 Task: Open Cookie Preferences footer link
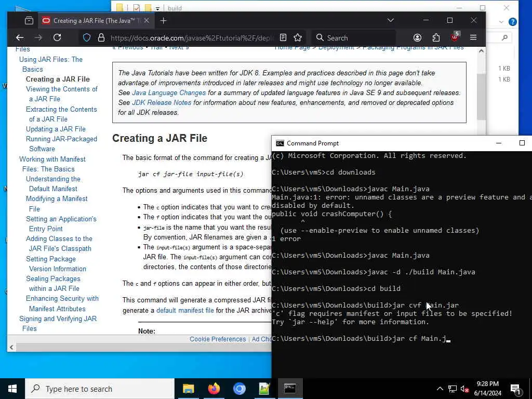tap(218, 339)
